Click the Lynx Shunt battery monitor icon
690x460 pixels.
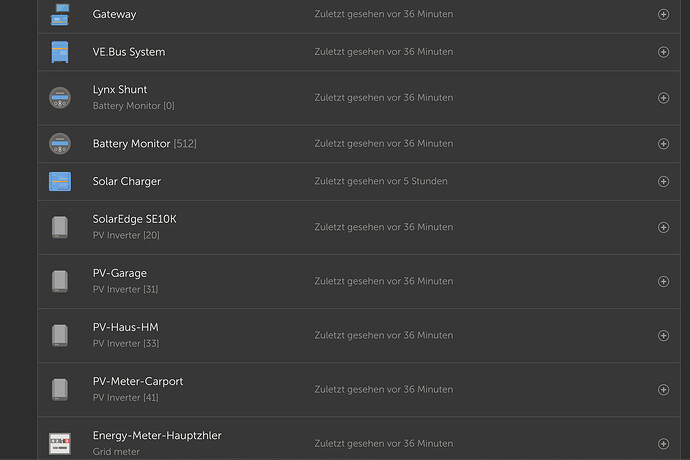click(x=60, y=98)
